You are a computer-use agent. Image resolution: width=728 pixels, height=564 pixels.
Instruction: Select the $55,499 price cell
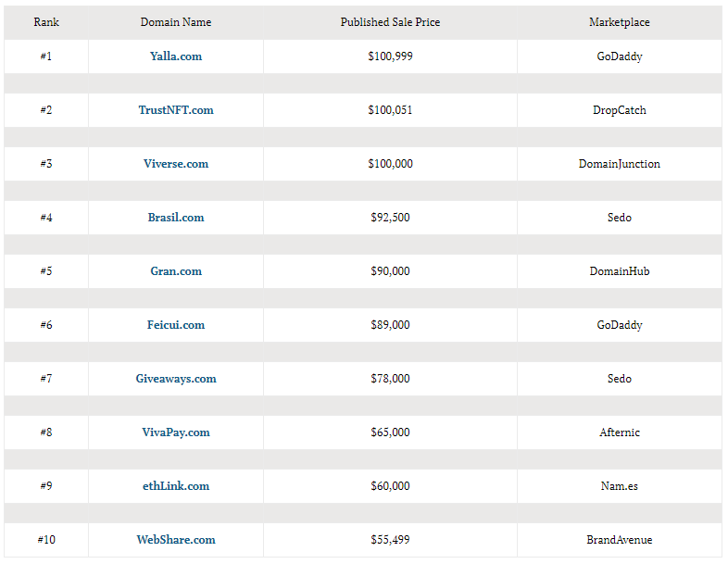390,539
